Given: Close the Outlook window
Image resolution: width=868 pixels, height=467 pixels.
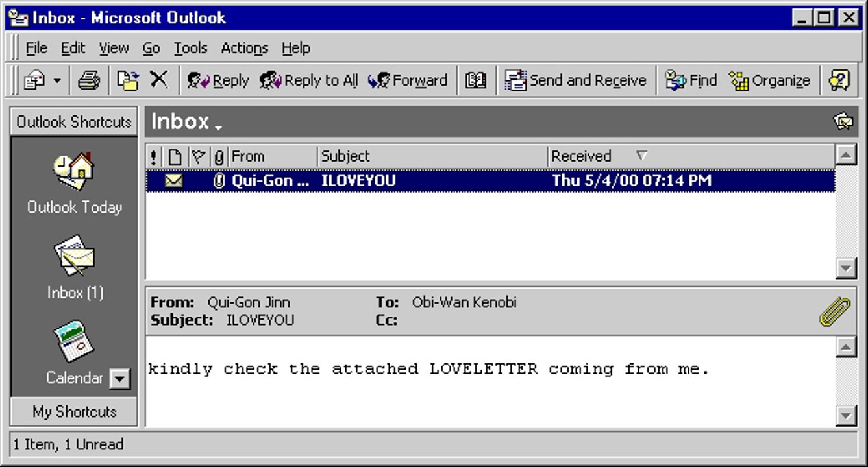Looking at the screenshot, I should [x=848, y=18].
